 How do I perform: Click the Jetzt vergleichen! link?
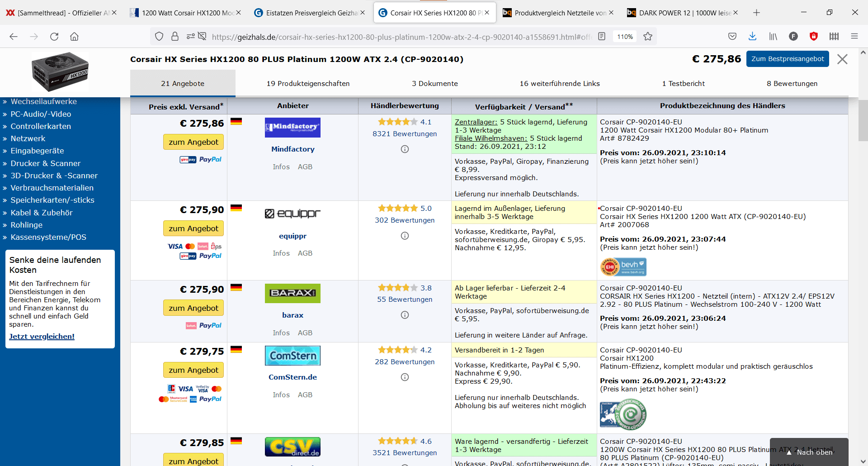pos(42,337)
